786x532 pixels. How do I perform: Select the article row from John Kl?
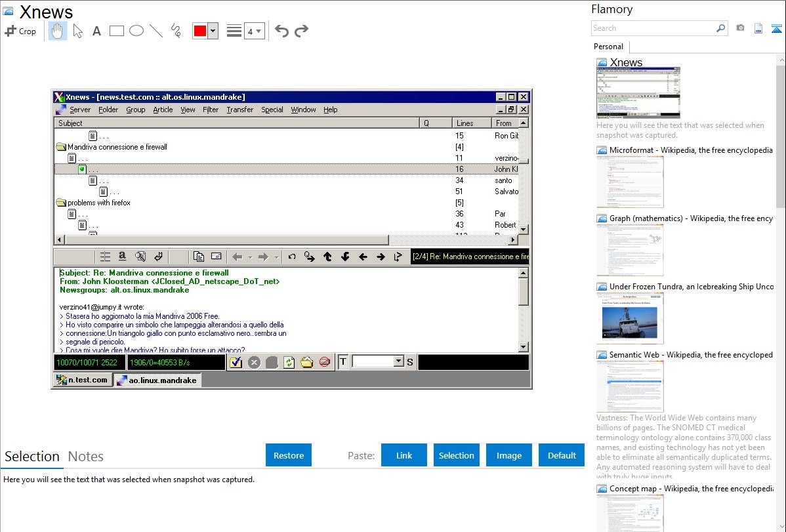[287, 169]
